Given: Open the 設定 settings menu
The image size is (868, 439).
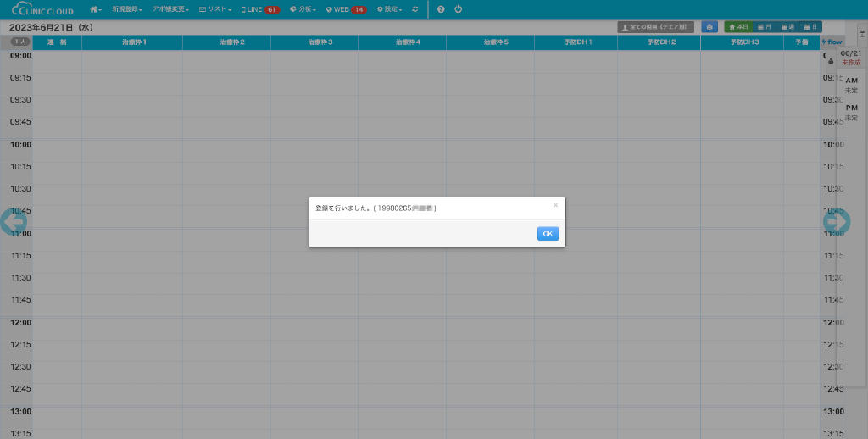Looking at the screenshot, I should click(x=388, y=9).
